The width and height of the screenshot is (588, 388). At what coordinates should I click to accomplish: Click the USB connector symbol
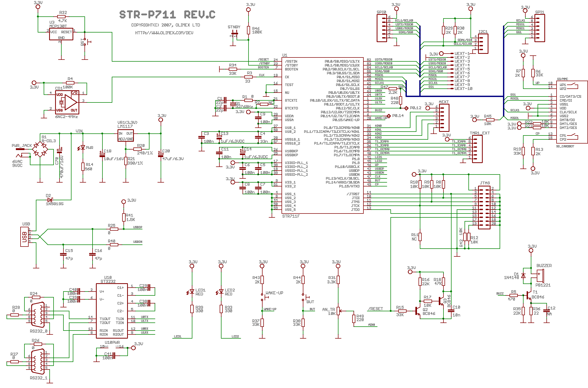click(x=24, y=237)
